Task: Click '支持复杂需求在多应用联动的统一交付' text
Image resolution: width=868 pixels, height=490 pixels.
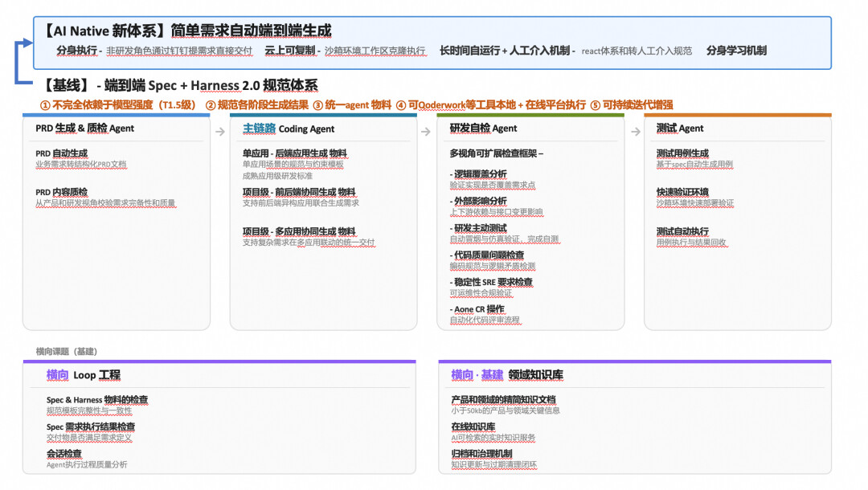Action: pyautogui.click(x=309, y=243)
